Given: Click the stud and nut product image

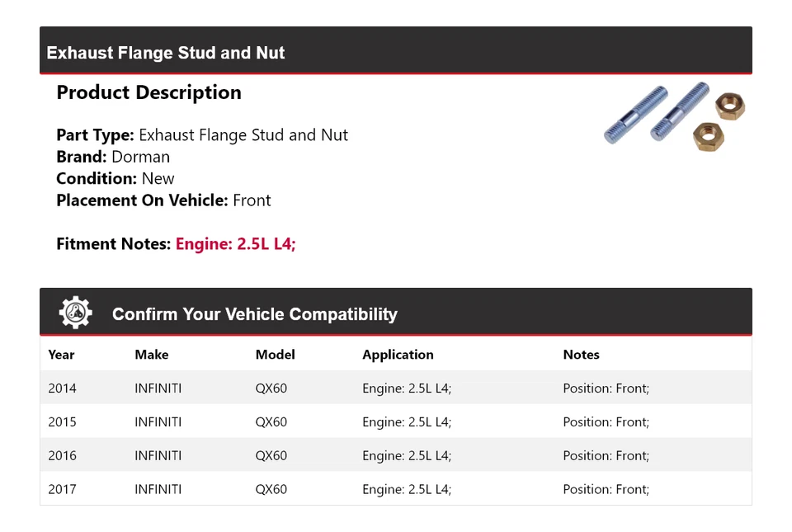Looking at the screenshot, I should (x=674, y=115).
